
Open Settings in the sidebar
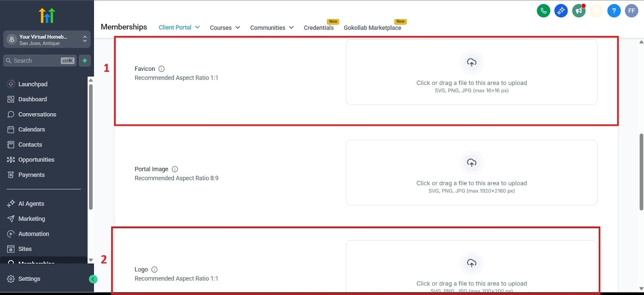29,279
